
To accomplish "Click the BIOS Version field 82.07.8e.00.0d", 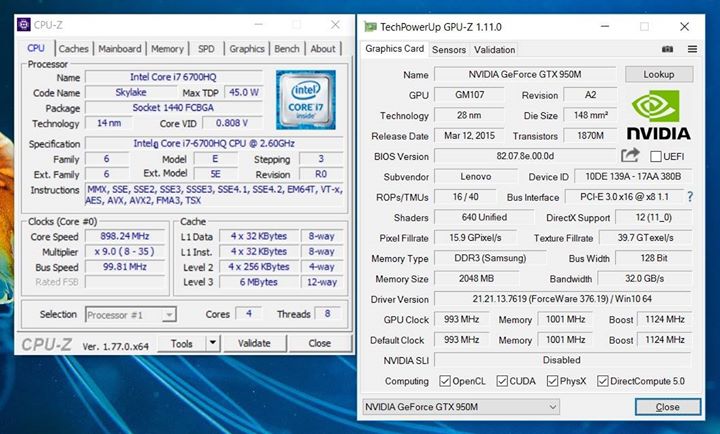I will [525, 156].
